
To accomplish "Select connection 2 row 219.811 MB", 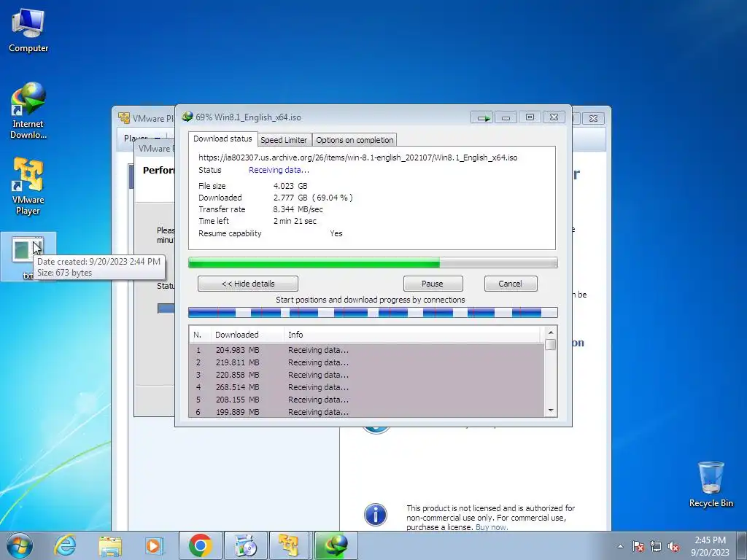I will [x=366, y=362].
